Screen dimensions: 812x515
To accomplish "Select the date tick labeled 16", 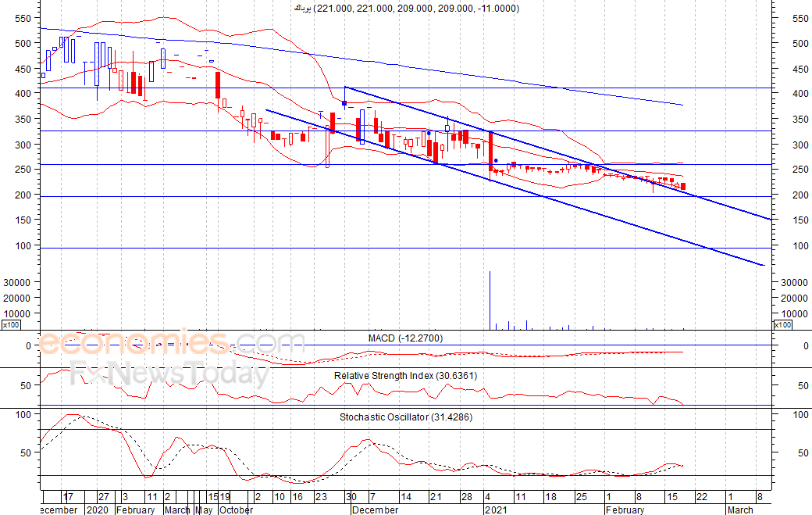I will [297, 497].
